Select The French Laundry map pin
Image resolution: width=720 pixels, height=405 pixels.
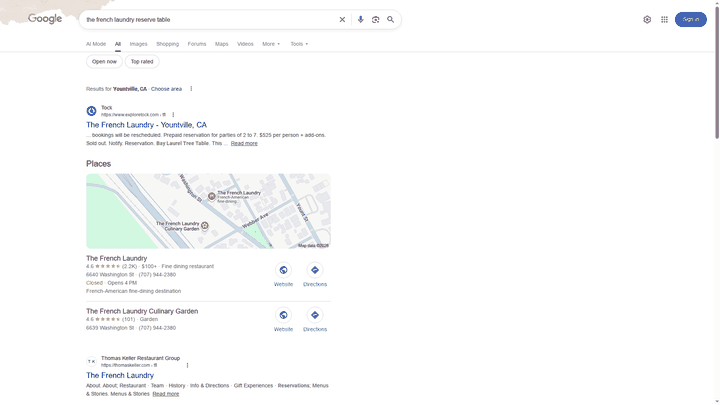(x=212, y=197)
